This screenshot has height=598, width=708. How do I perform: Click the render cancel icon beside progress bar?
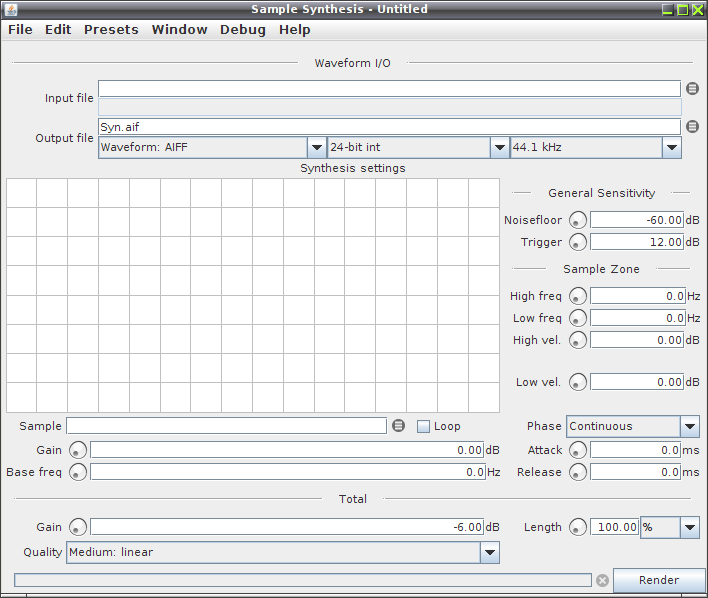point(602,580)
